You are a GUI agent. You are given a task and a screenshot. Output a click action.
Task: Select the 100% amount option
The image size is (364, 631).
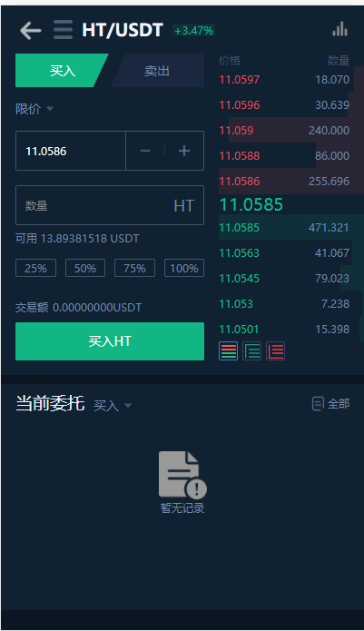pyautogui.click(x=184, y=268)
